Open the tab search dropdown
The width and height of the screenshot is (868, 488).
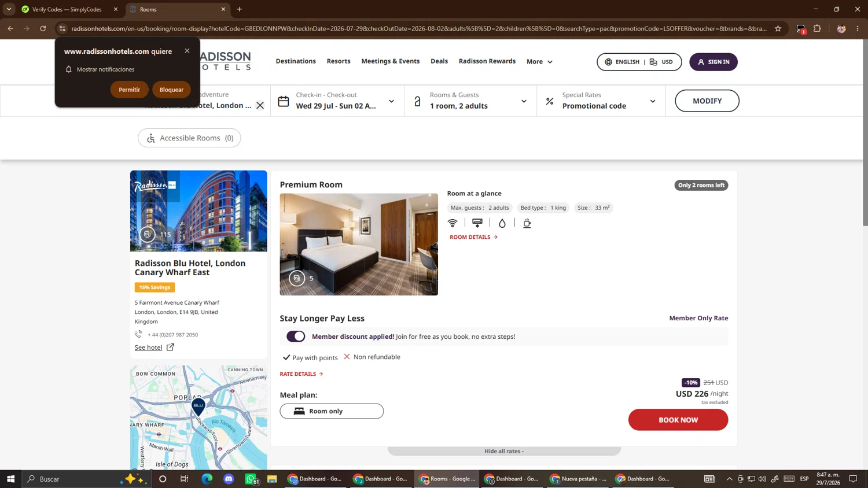(9, 9)
